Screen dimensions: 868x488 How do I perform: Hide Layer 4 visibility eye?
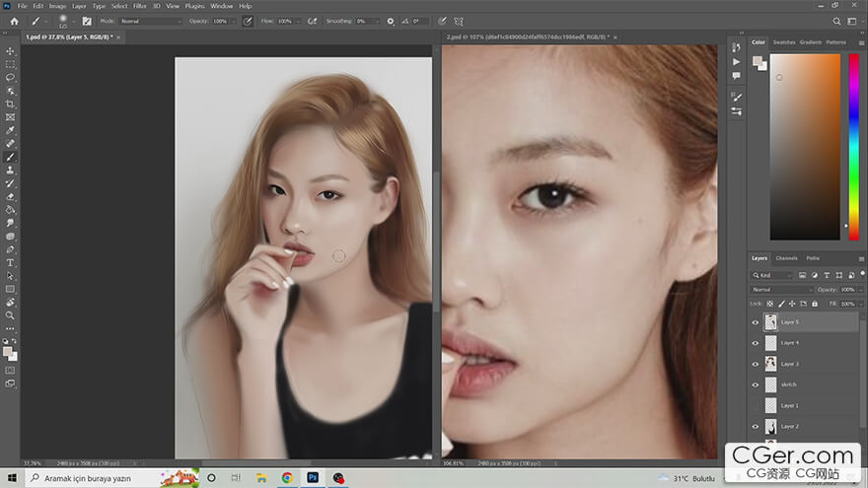pos(756,343)
